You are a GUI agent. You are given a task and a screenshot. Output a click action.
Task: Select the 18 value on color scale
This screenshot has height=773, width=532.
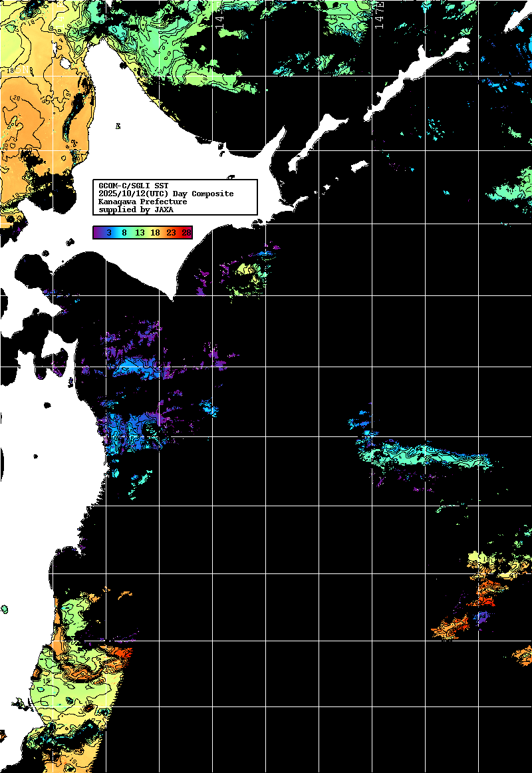click(x=155, y=233)
